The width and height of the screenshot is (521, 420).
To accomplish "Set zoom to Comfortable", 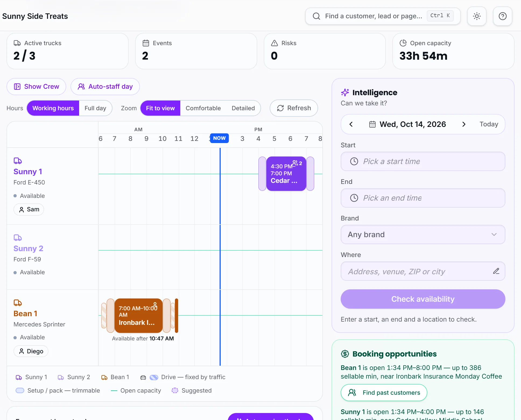I will tap(203, 108).
